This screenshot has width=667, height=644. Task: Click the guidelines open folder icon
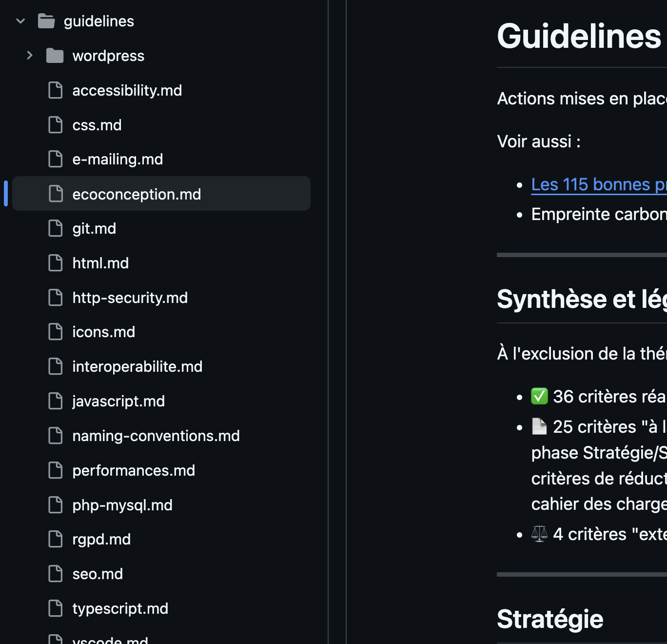(x=46, y=21)
